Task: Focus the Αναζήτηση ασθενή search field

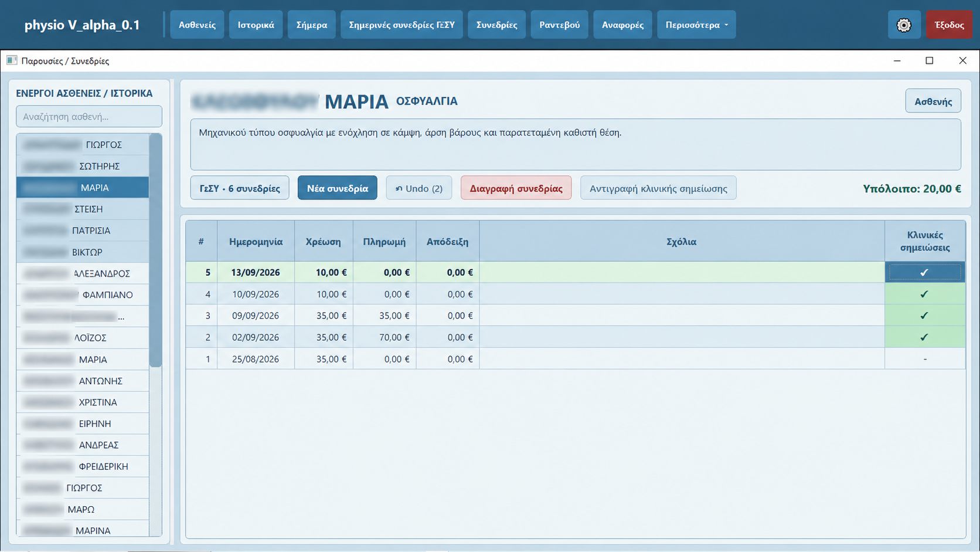Action: [x=89, y=116]
